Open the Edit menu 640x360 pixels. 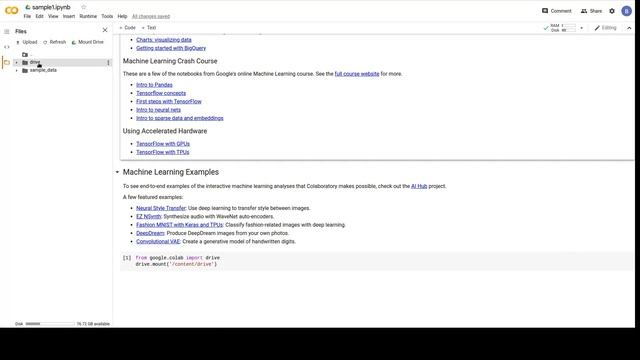click(x=39, y=16)
